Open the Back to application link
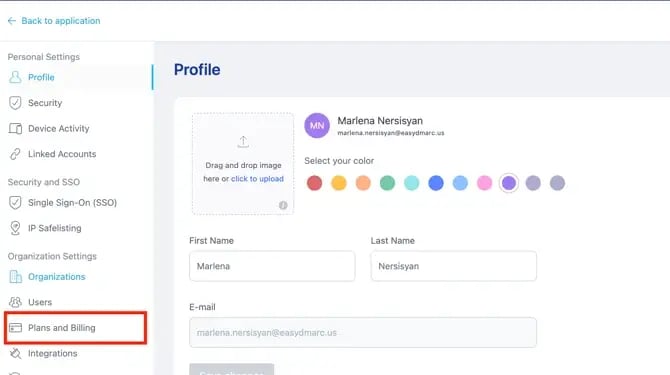670x375 pixels. click(x=61, y=21)
